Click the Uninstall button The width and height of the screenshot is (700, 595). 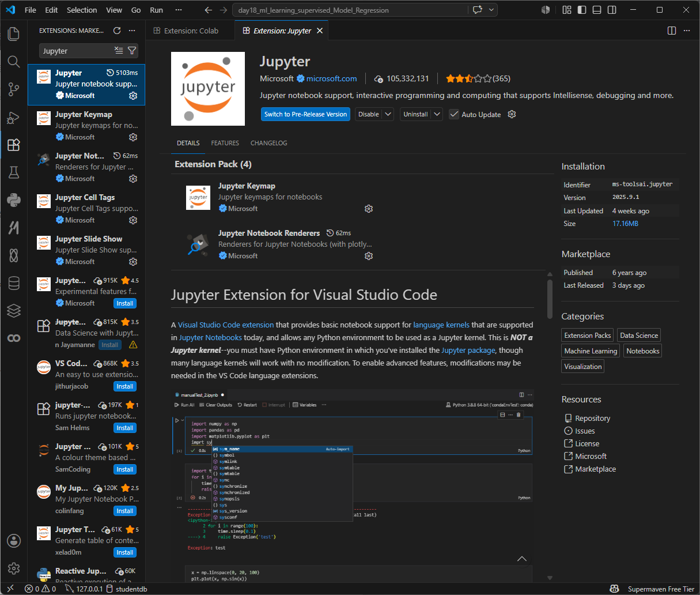415,114
